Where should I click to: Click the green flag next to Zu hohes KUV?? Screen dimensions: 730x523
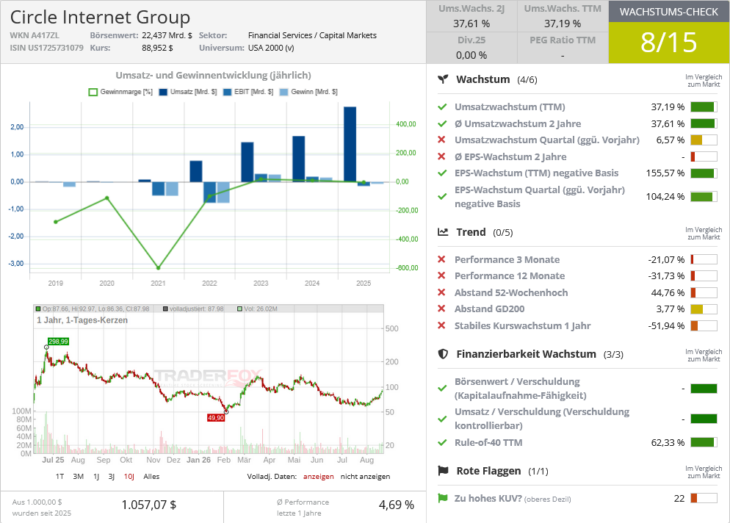[442, 498]
